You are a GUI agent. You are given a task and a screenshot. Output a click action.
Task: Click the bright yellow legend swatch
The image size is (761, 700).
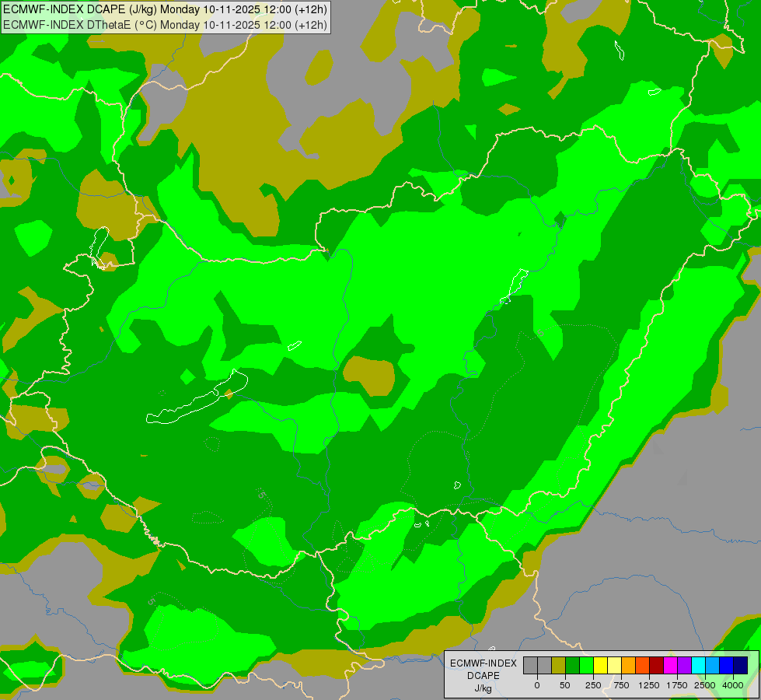coord(601,665)
